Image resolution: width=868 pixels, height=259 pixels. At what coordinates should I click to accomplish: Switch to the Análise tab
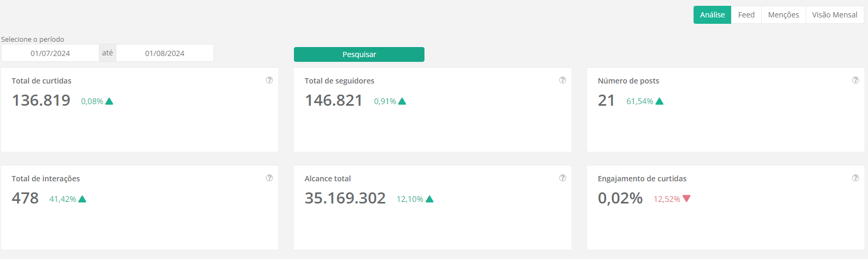click(712, 15)
